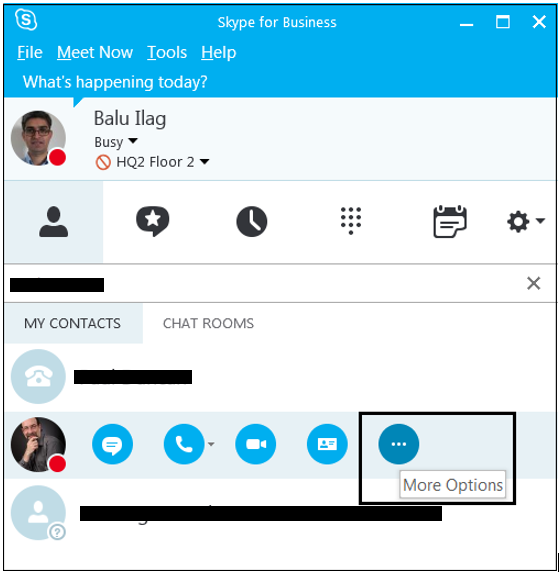Image resolution: width=559 pixels, height=572 pixels.
Task: Send an instant message to selected contact
Action: pyautogui.click(x=112, y=444)
